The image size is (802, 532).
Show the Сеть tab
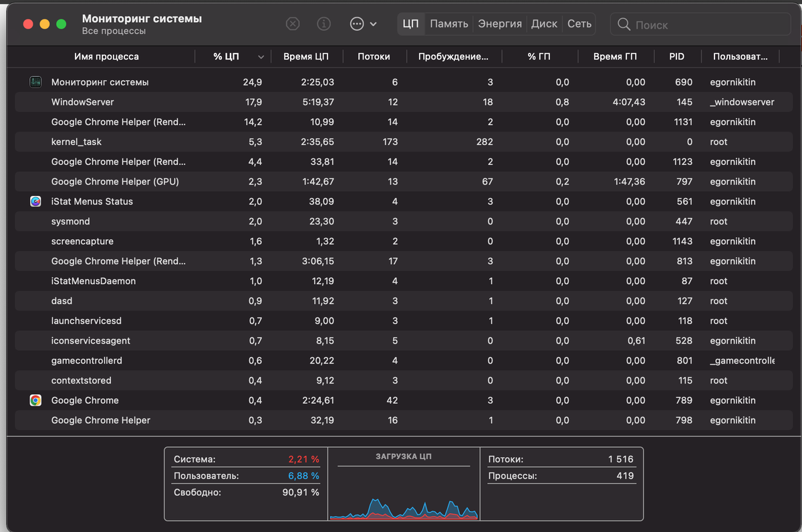(579, 24)
